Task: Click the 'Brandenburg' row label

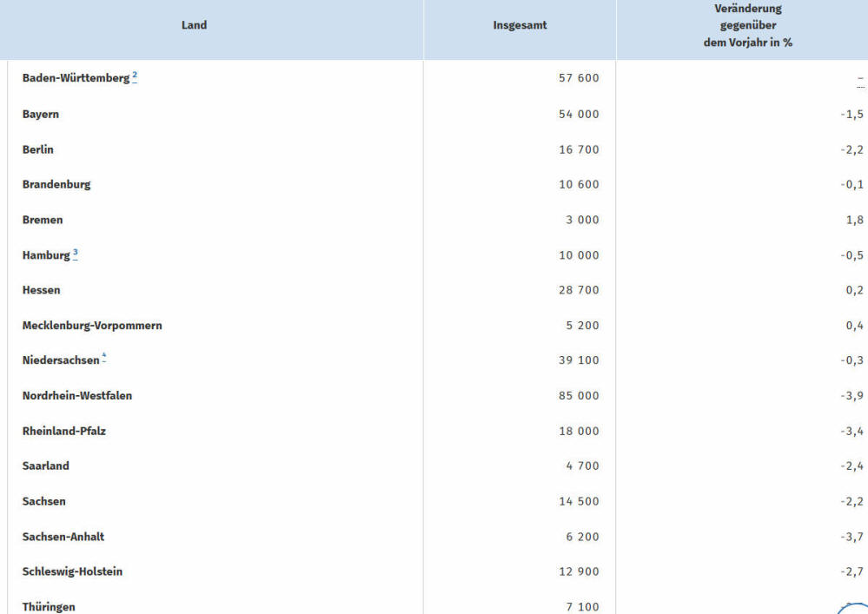Action: point(56,184)
